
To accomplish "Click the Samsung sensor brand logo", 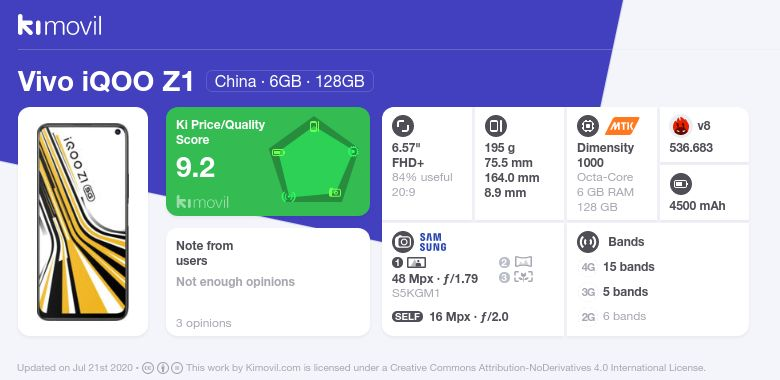I will pyautogui.click(x=433, y=242).
